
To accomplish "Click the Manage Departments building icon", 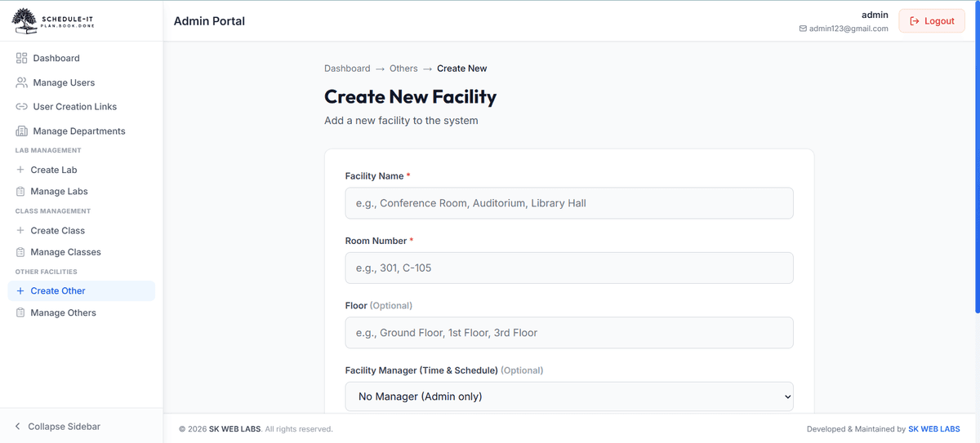I will point(22,131).
